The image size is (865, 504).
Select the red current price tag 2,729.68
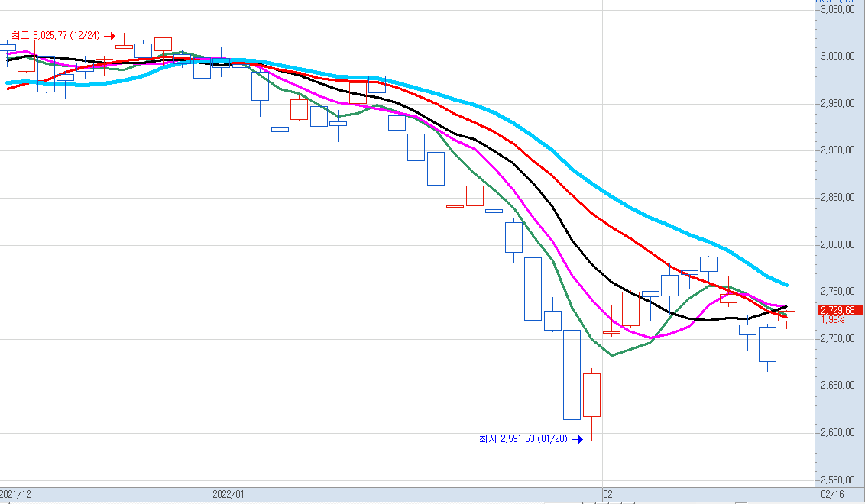coord(841,311)
